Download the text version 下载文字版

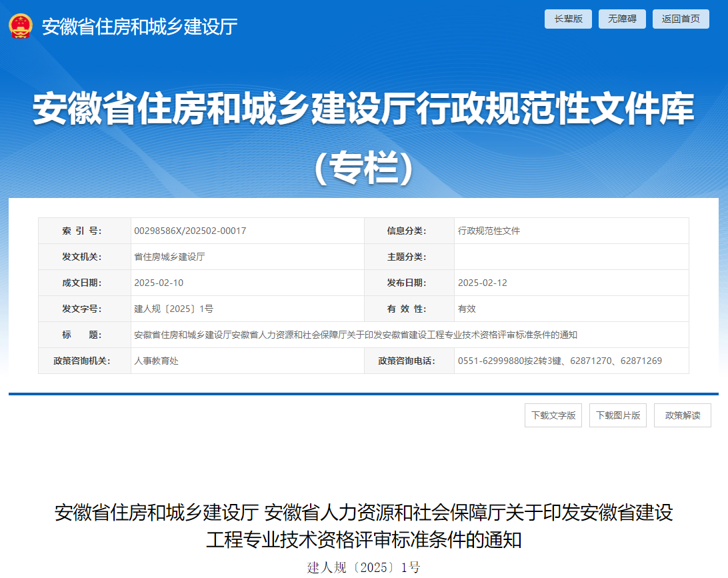click(x=553, y=415)
